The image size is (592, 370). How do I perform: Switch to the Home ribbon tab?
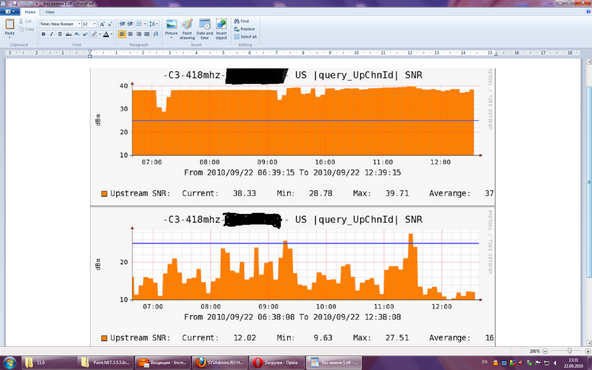pos(30,12)
